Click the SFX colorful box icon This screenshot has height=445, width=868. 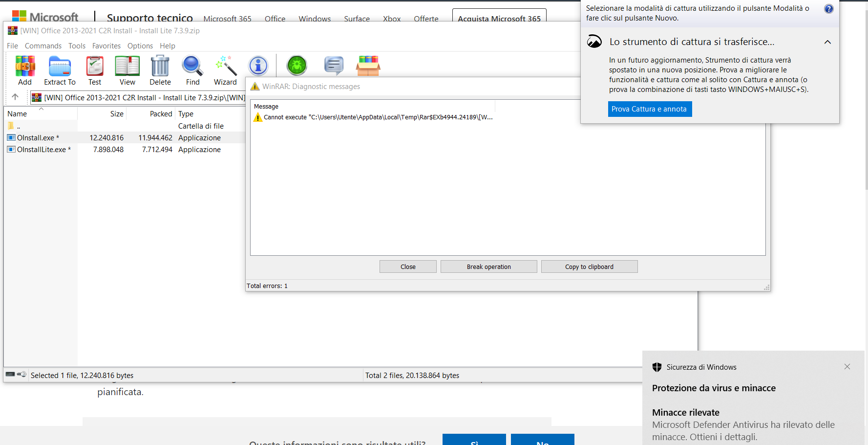[368, 66]
